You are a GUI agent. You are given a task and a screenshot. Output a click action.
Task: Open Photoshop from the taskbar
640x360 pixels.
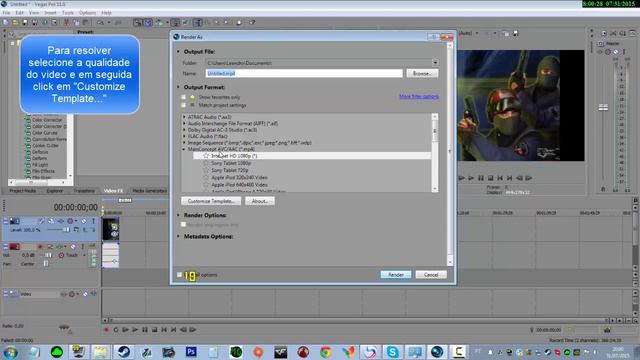pyautogui.click(x=191, y=352)
